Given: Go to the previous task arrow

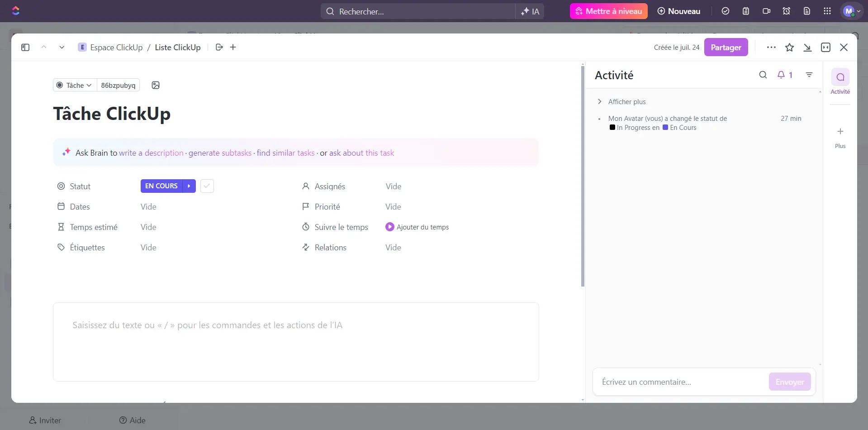Looking at the screenshot, I should click(44, 48).
